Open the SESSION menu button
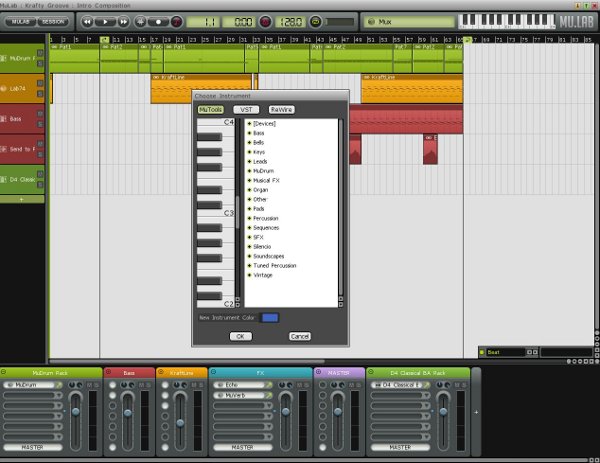The height and width of the screenshot is (463, 600). coord(53,22)
